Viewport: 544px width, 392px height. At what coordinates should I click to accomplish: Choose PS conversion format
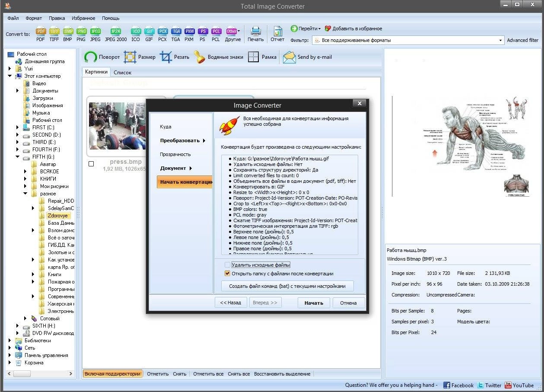click(x=203, y=35)
